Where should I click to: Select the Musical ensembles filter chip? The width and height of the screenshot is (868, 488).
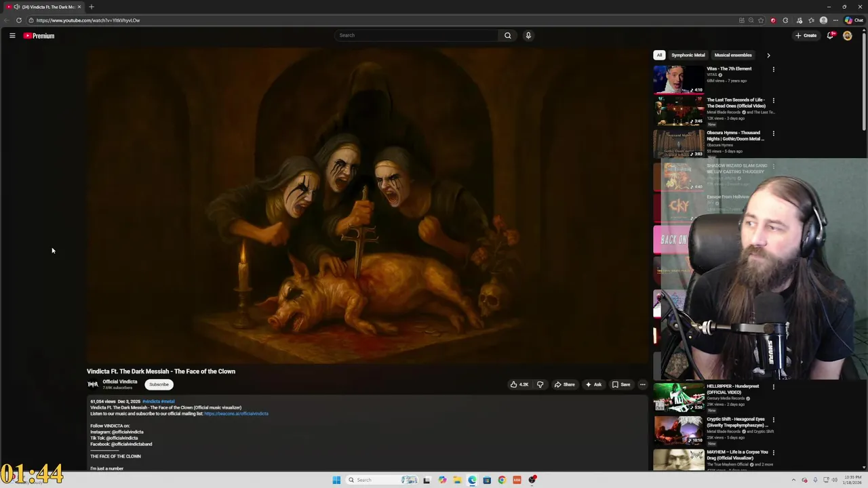(x=732, y=55)
